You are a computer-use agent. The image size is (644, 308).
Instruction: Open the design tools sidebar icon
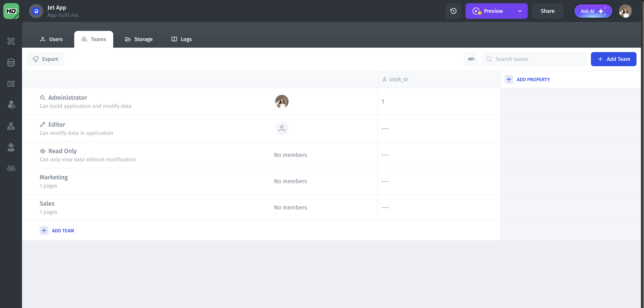[11, 41]
